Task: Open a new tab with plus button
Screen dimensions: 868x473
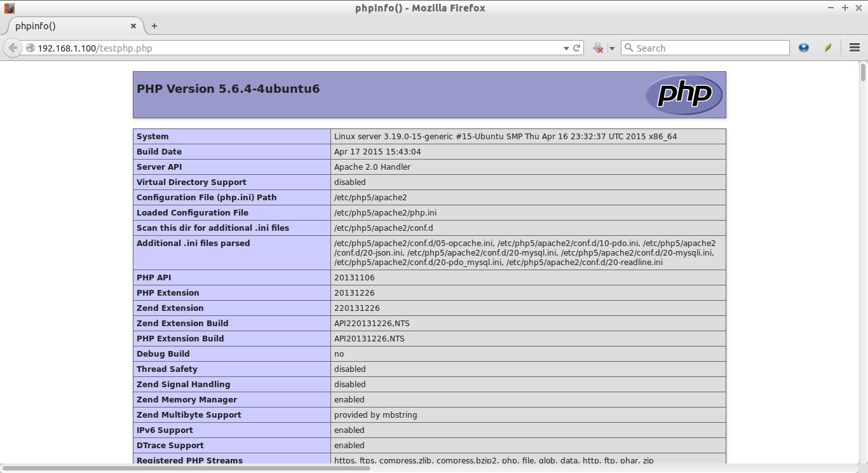Action: click(154, 26)
